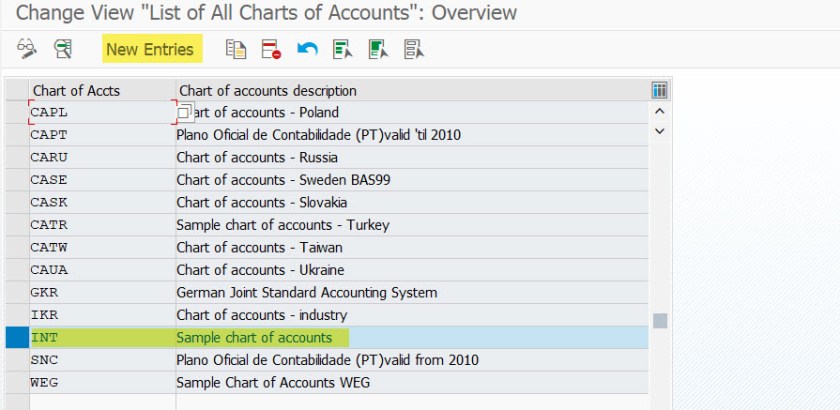Toggle row selector for CAPL entry
840x410 pixels.
tap(17, 112)
